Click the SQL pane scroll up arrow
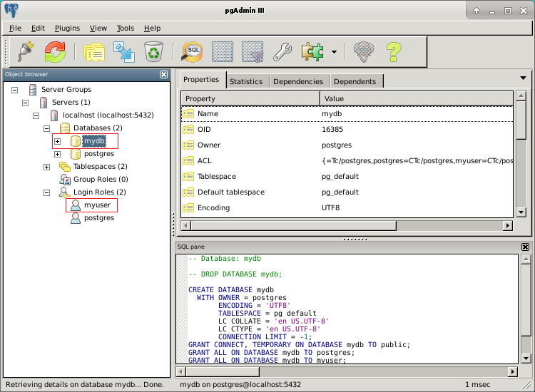 point(526,259)
